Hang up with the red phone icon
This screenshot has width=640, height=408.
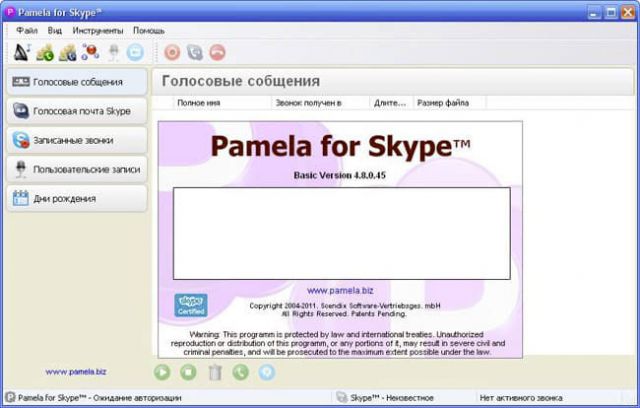click(218, 52)
